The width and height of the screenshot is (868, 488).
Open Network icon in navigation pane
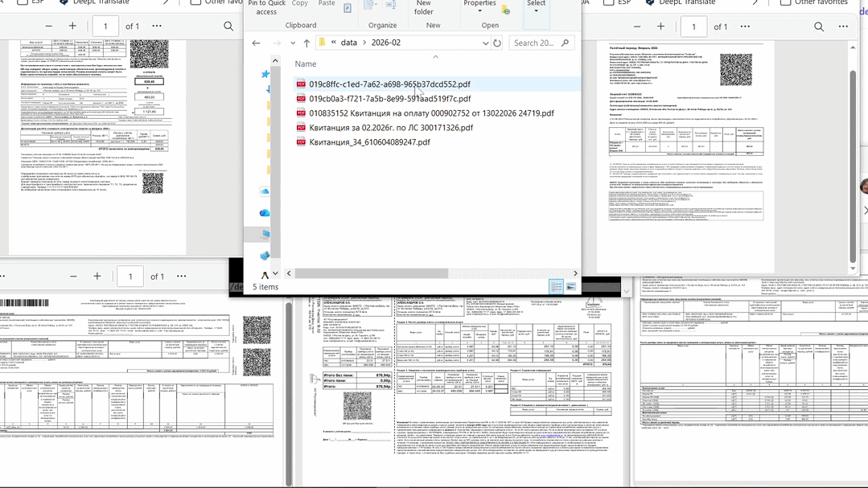coord(265,256)
